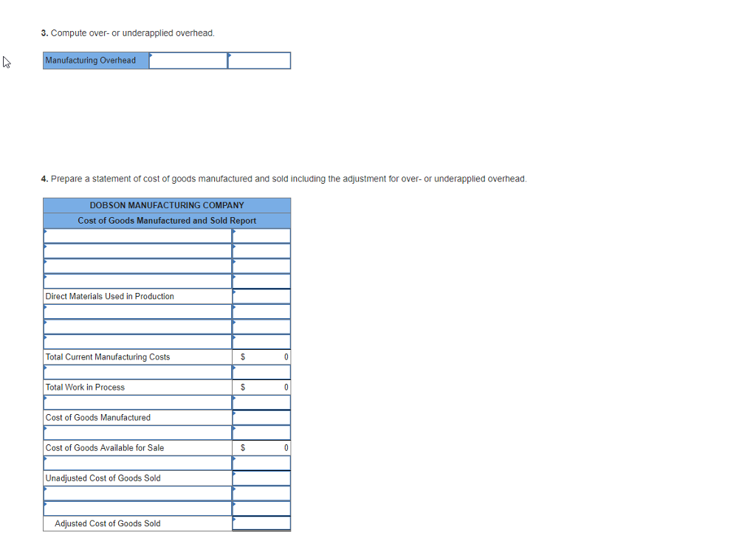The width and height of the screenshot is (756, 558).
Task: Open label dropdown directly below Cost of Goods Manufactured
Action: 137,433
